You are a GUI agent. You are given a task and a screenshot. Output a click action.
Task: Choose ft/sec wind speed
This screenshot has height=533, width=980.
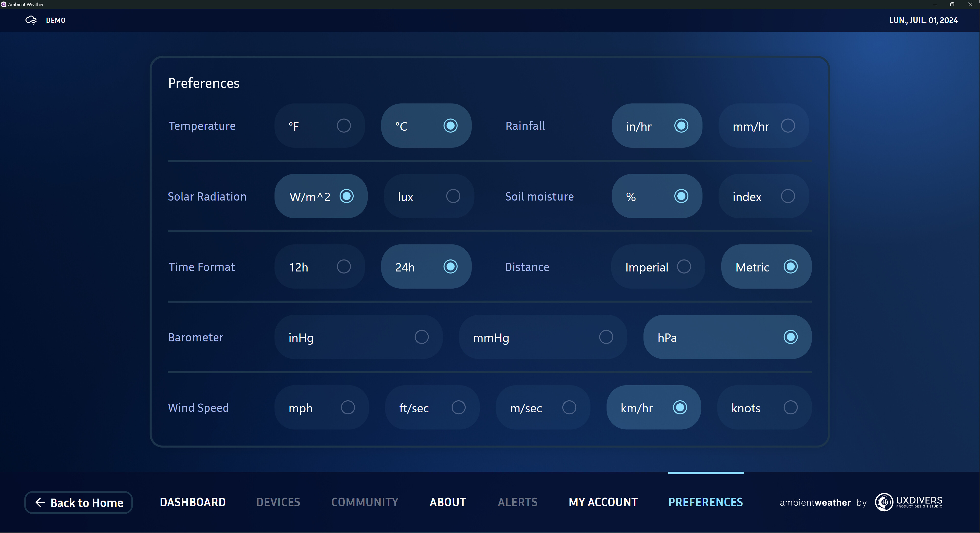[432, 407]
